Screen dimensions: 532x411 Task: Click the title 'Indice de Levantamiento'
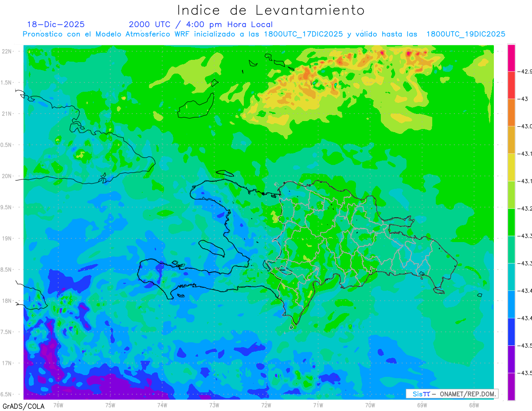tap(271, 10)
